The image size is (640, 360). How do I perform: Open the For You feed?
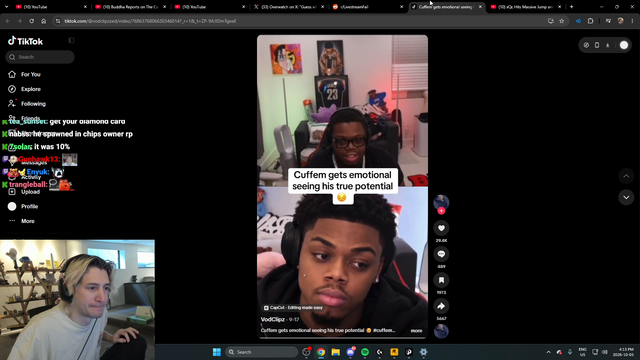coord(25,74)
